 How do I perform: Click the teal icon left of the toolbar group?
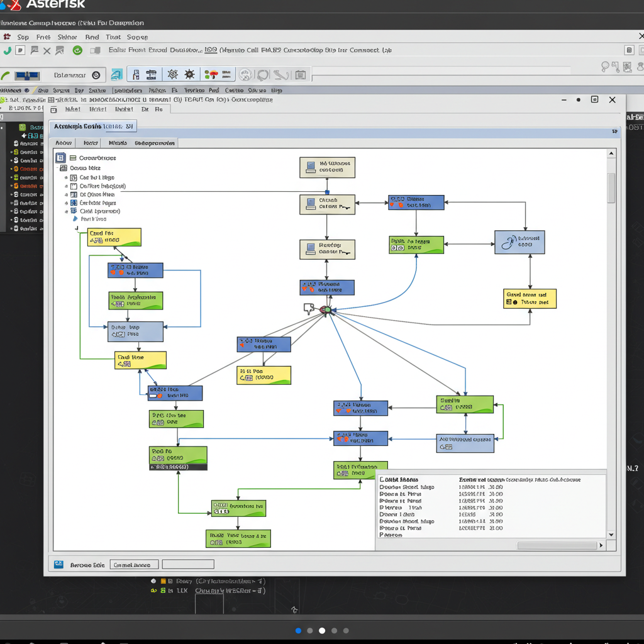coord(116,75)
